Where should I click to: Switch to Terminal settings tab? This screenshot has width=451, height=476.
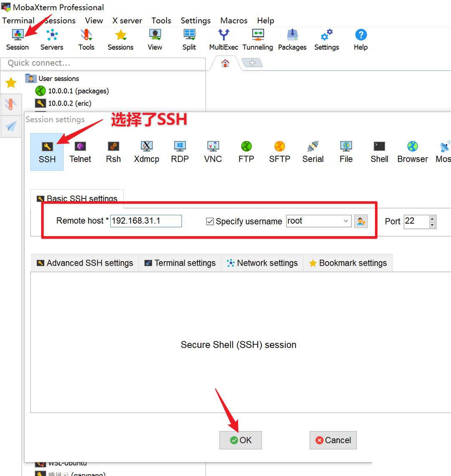[x=180, y=263]
